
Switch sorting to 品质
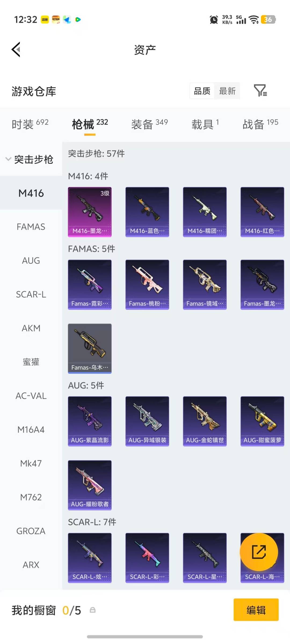[x=202, y=91]
